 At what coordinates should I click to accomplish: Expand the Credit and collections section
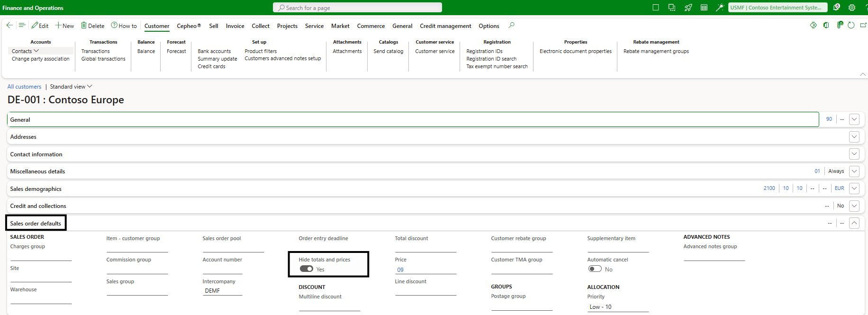pyautogui.click(x=854, y=206)
